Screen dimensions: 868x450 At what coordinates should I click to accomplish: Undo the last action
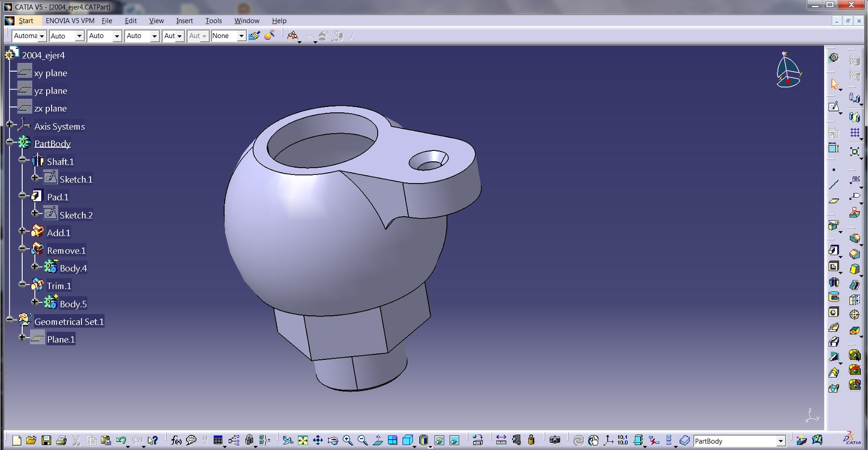coord(121,440)
